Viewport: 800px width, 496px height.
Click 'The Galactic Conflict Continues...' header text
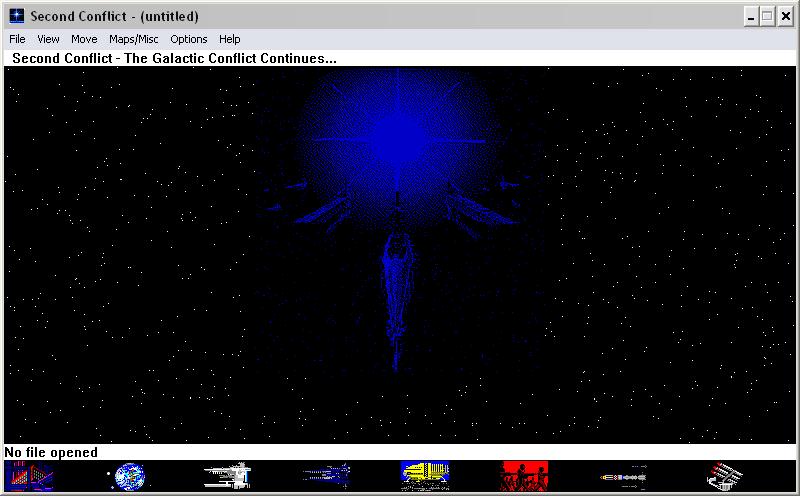pos(230,58)
